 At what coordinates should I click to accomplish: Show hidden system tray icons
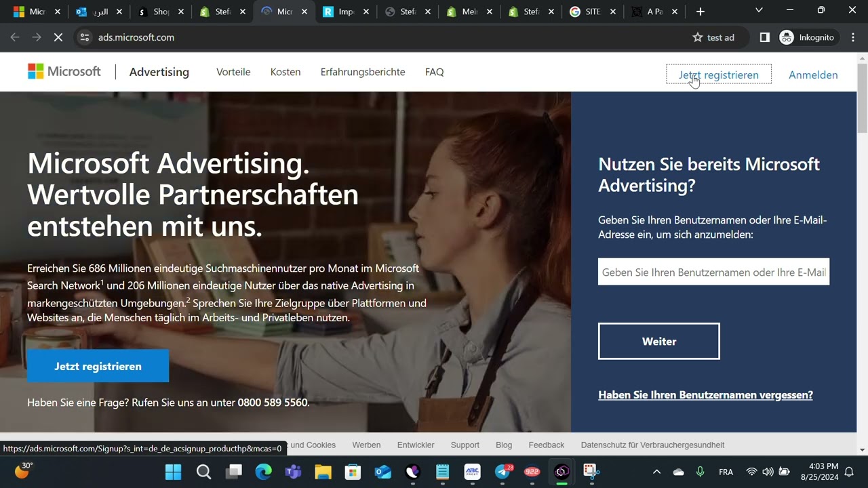click(x=656, y=472)
